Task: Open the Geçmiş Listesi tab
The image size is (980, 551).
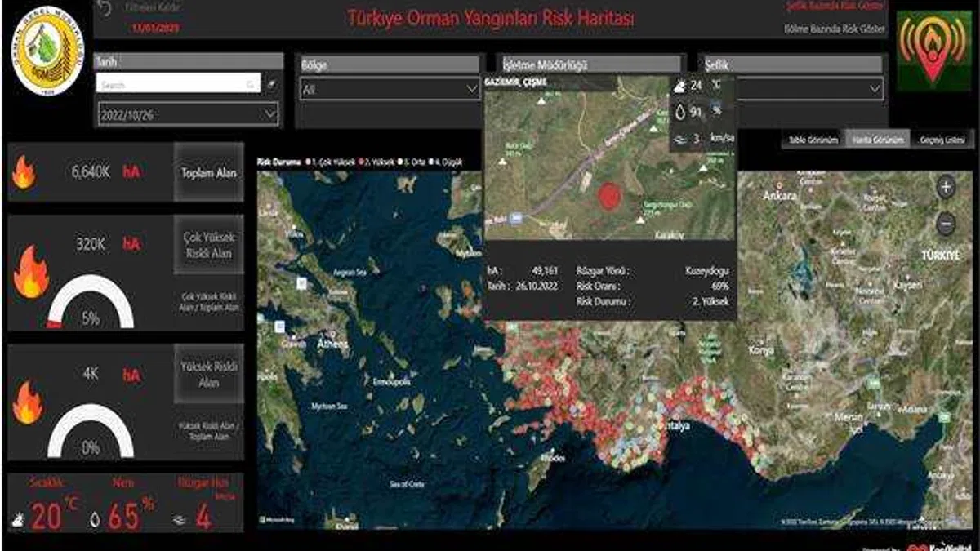Action: 942,140
